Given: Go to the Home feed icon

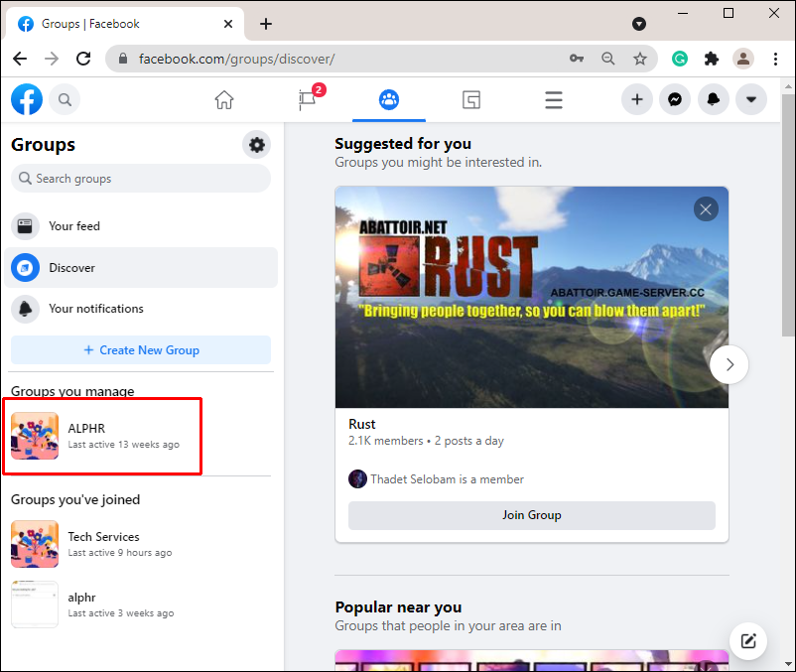Looking at the screenshot, I should click(x=224, y=99).
